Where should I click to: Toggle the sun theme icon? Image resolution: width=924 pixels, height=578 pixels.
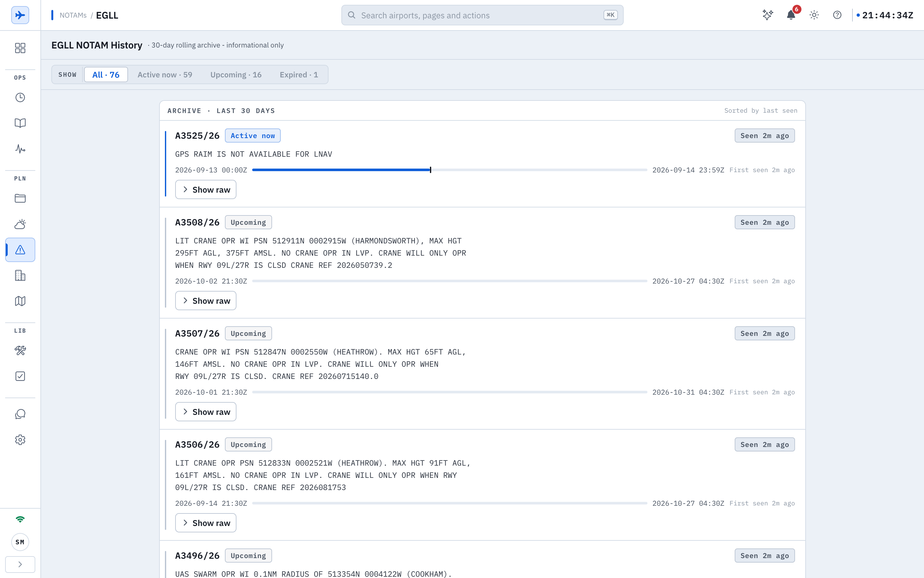(x=814, y=15)
